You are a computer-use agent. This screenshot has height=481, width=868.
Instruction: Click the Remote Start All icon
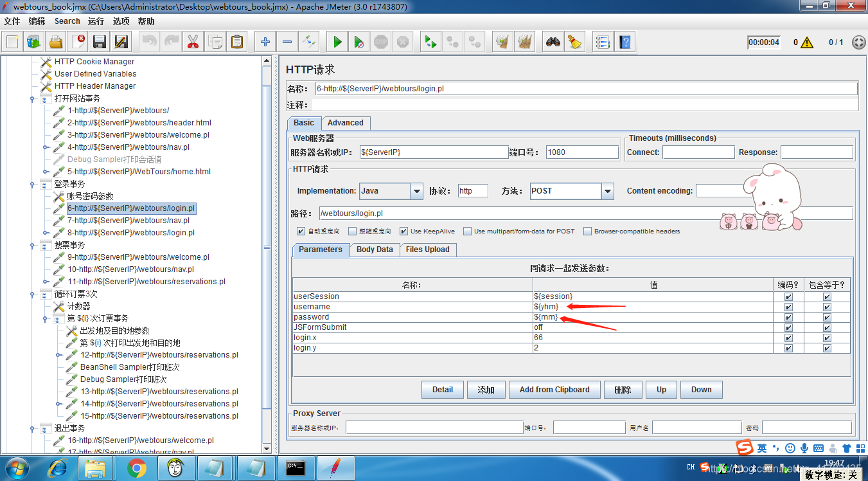click(x=430, y=42)
